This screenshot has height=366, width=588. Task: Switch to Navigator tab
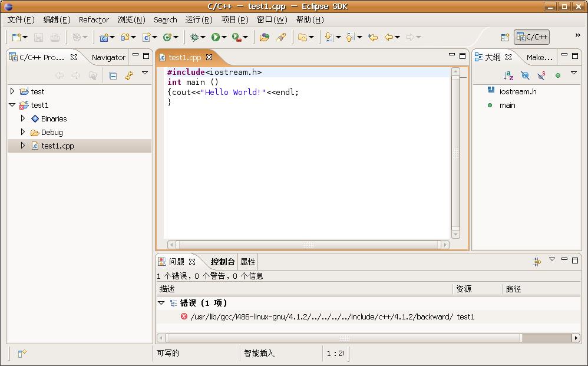(108, 57)
